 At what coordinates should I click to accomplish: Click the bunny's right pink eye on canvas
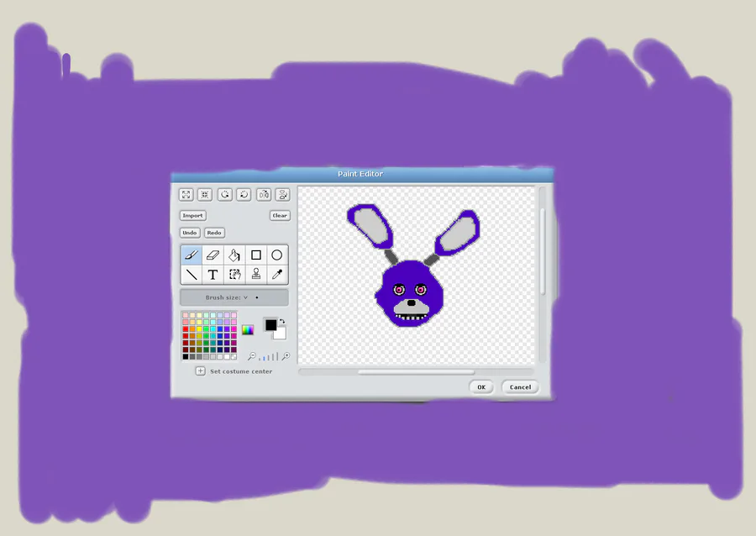pyautogui.click(x=421, y=290)
